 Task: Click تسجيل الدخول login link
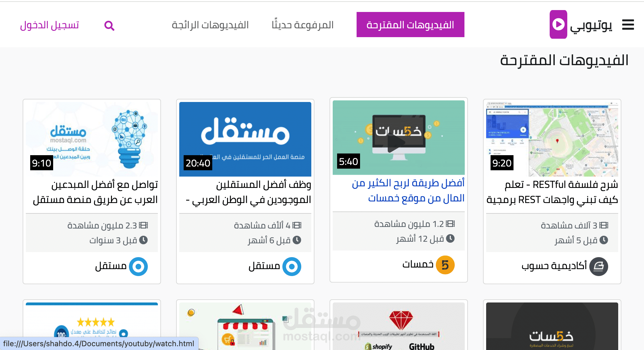50,25
